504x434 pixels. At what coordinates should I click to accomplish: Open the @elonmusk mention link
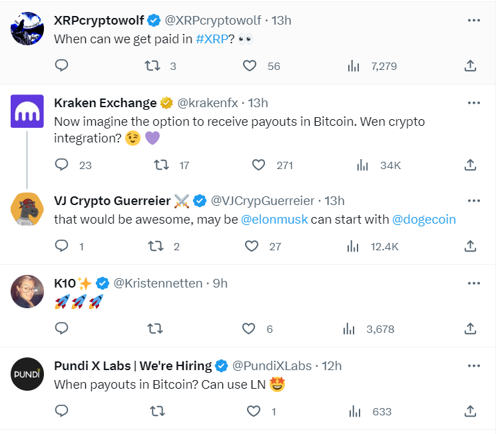click(x=274, y=220)
